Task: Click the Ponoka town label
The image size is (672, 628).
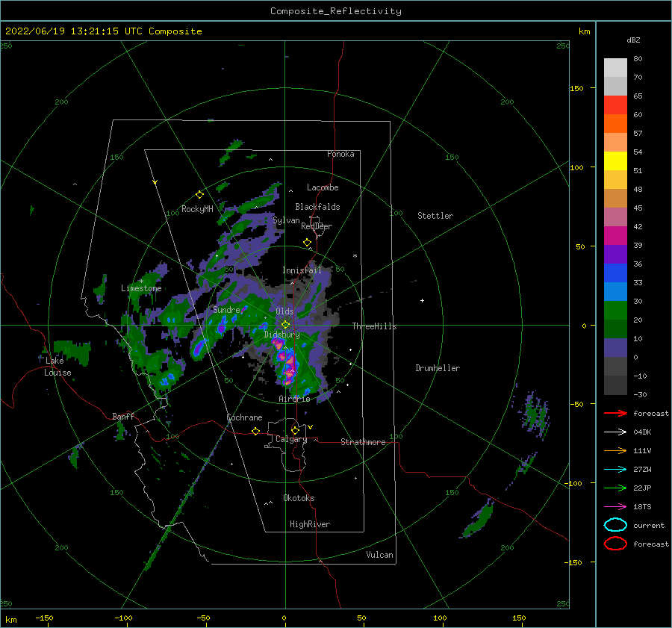Action: (340, 154)
